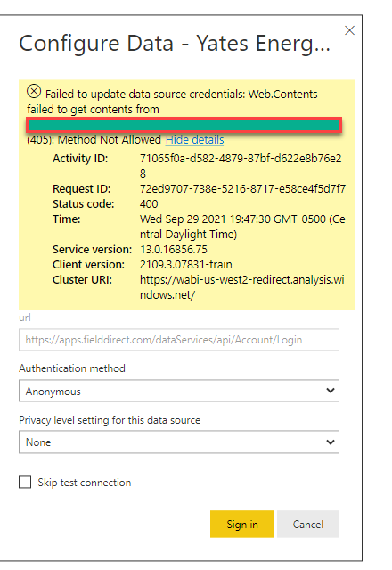Click the Request ID value 72ed9707
The width and height of the screenshot is (392, 570).
pyautogui.click(x=242, y=189)
